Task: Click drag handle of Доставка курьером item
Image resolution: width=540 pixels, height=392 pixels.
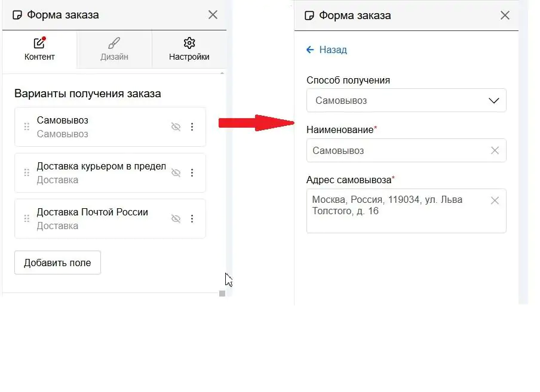Action: coord(26,172)
